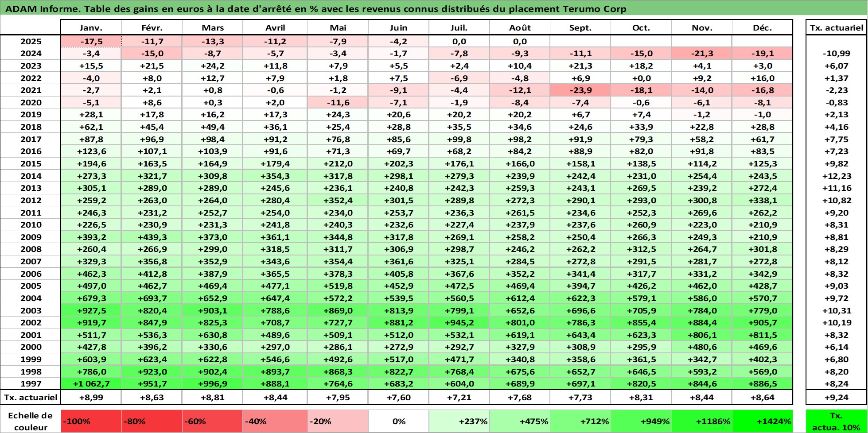Select the +927,5 cell in January 2003
This screenshot has width=868, height=433.
pyautogui.click(x=91, y=310)
